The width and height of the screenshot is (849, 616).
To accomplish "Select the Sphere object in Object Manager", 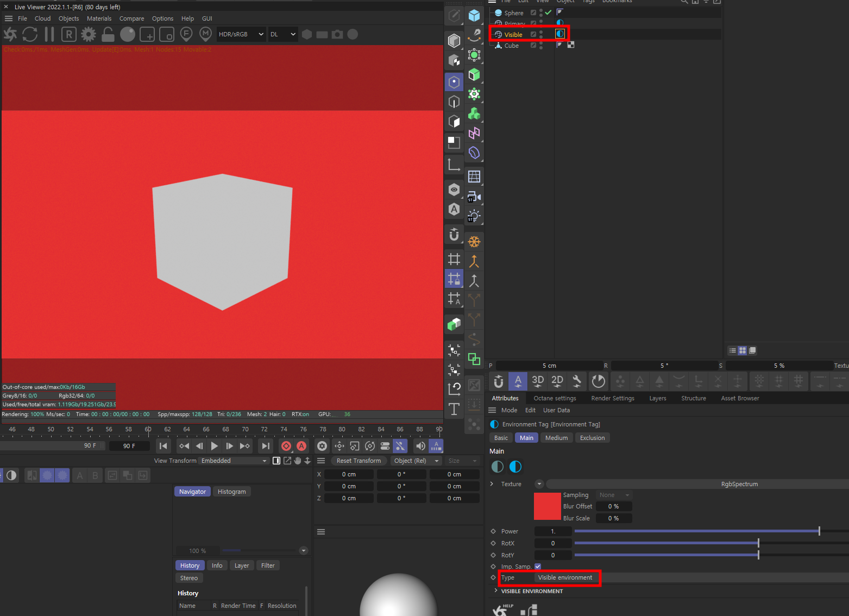I will 513,13.
